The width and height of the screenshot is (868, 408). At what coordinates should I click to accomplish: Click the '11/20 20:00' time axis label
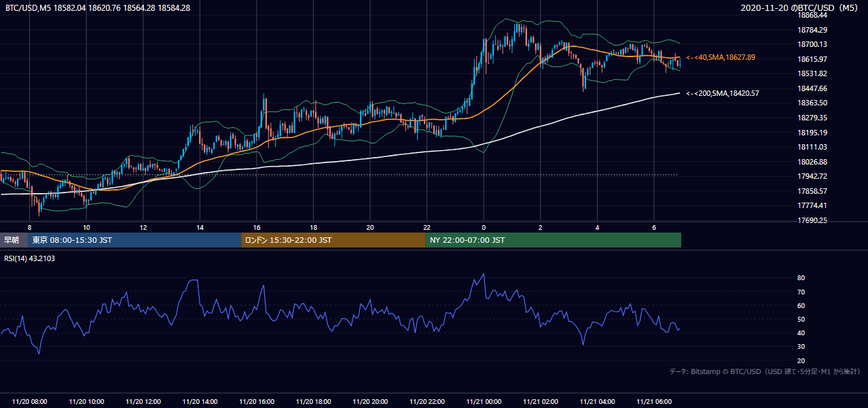coord(369,402)
